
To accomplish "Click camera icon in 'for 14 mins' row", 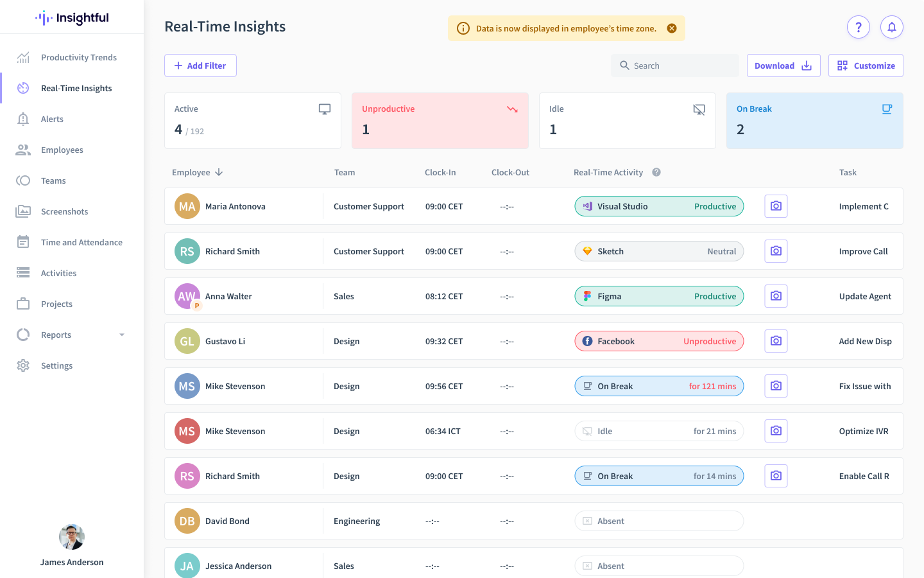I will tap(776, 476).
